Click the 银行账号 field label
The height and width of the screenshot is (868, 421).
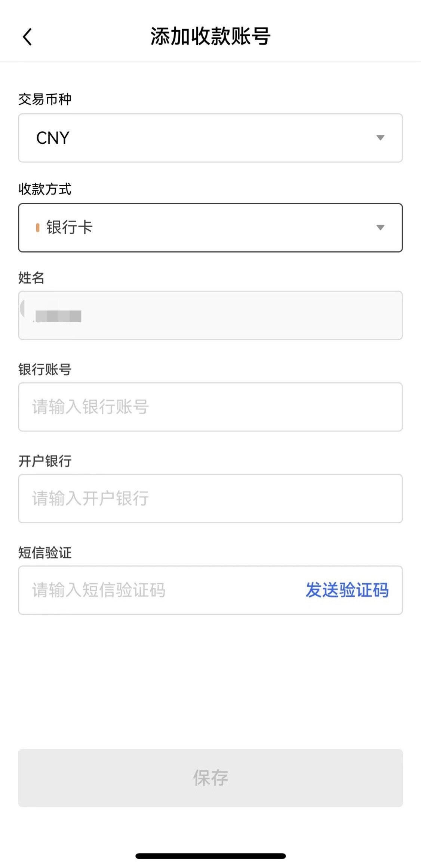45,369
